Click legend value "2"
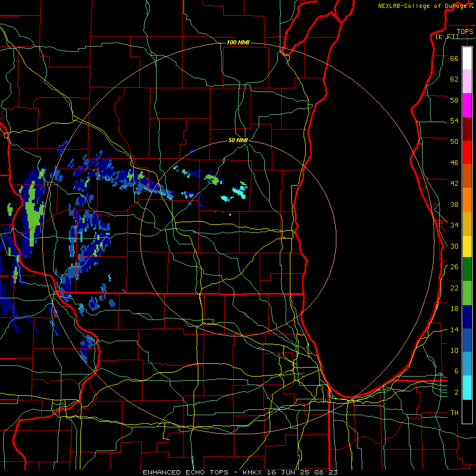Image resolution: width=476 pixels, height=476 pixels. tap(456, 392)
